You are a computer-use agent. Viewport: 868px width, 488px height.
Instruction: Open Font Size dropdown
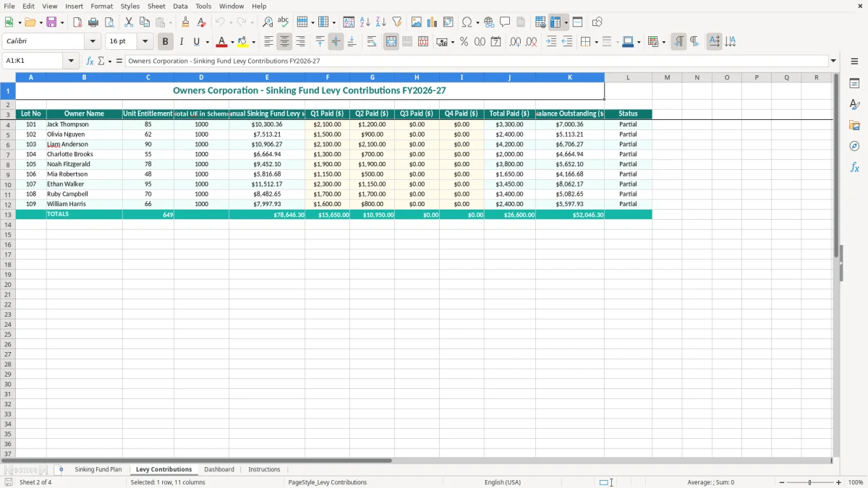coord(145,42)
